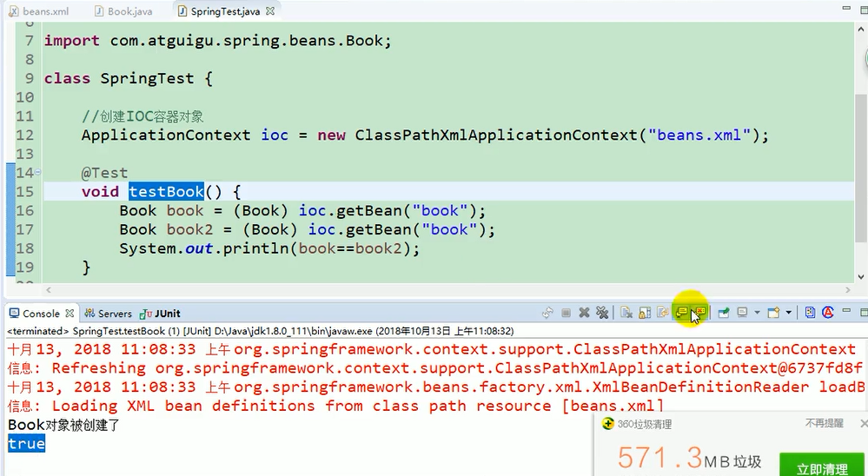This screenshot has height=476, width=868.
Task: Toggle Show Console When Standard Out Changes
Action: pyautogui.click(x=681, y=313)
